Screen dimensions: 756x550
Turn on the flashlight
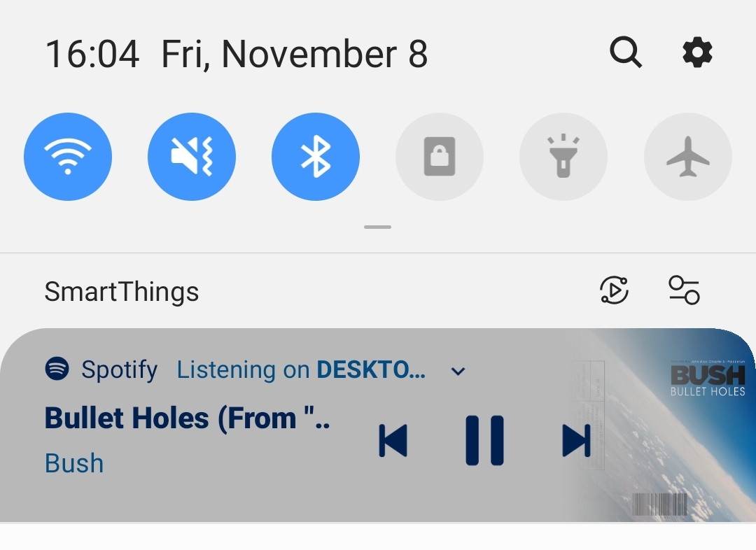[563, 157]
